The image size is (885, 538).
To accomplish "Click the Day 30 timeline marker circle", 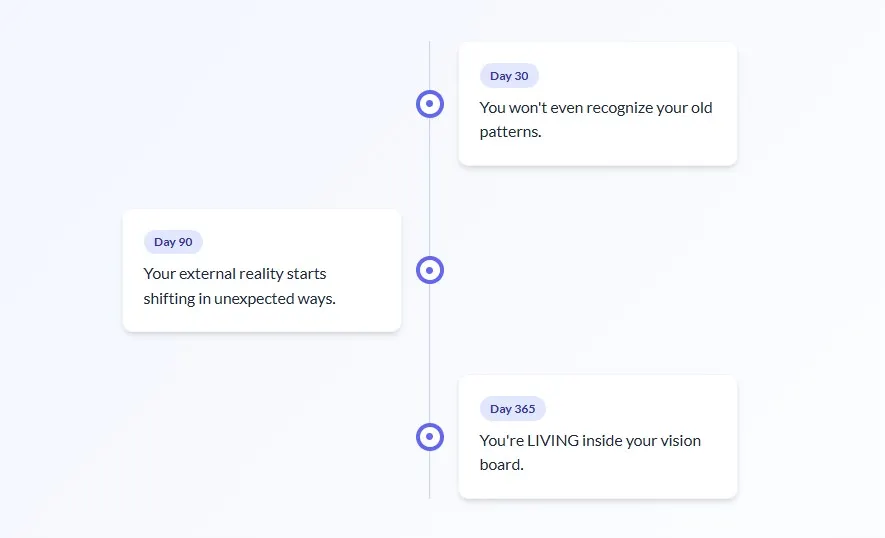I will (430, 103).
